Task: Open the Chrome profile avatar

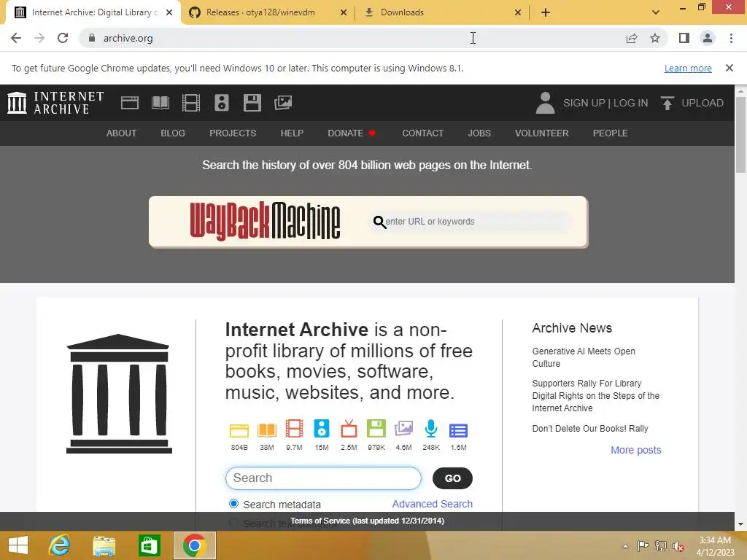Action: (708, 38)
